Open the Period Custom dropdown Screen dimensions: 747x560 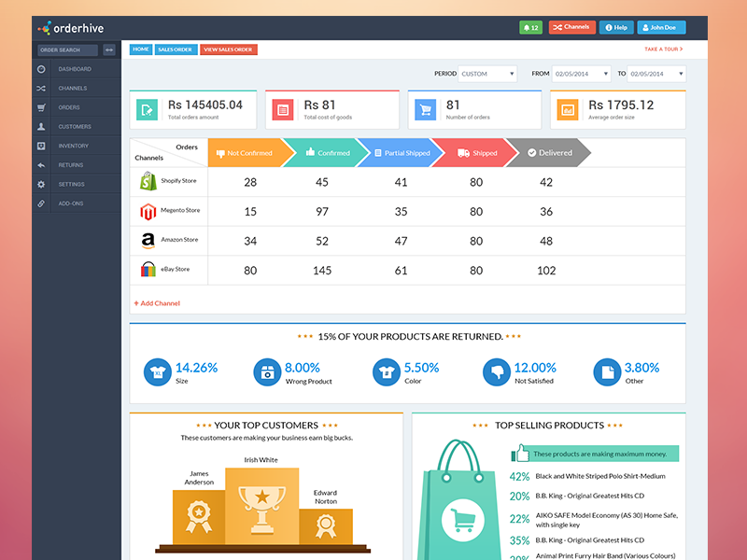pyautogui.click(x=487, y=74)
